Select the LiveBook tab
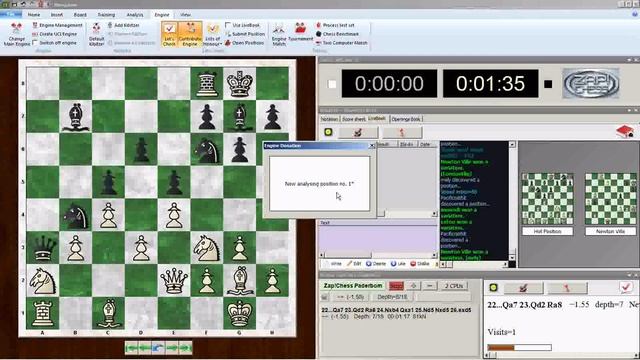Screen dimensions: 640x360 [377, 118]
